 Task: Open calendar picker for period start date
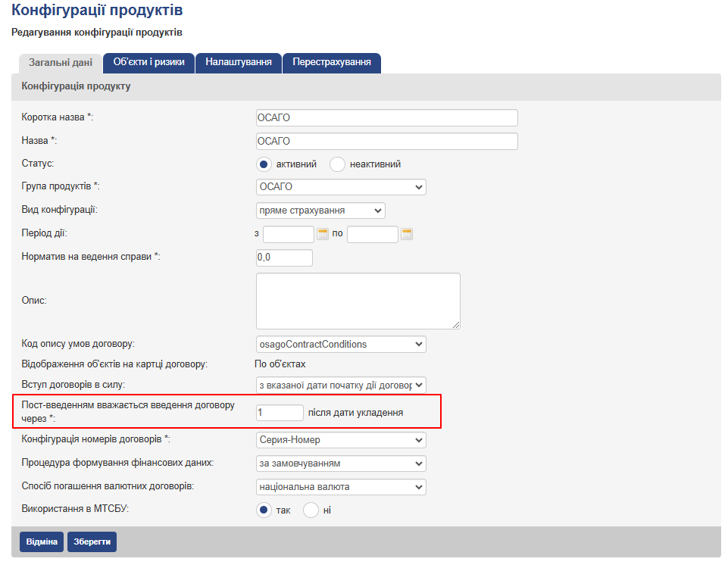coord(323,234)
